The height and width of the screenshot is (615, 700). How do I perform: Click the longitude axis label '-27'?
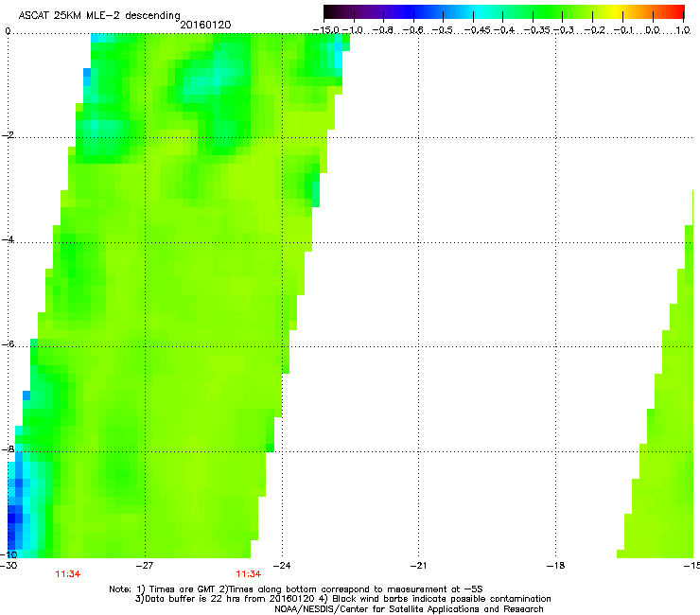tap(145, 566)
